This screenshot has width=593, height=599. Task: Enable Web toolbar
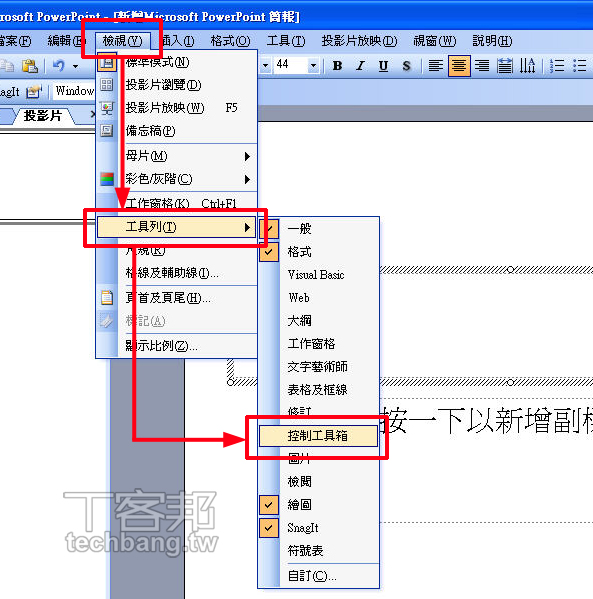click(319, 298)
